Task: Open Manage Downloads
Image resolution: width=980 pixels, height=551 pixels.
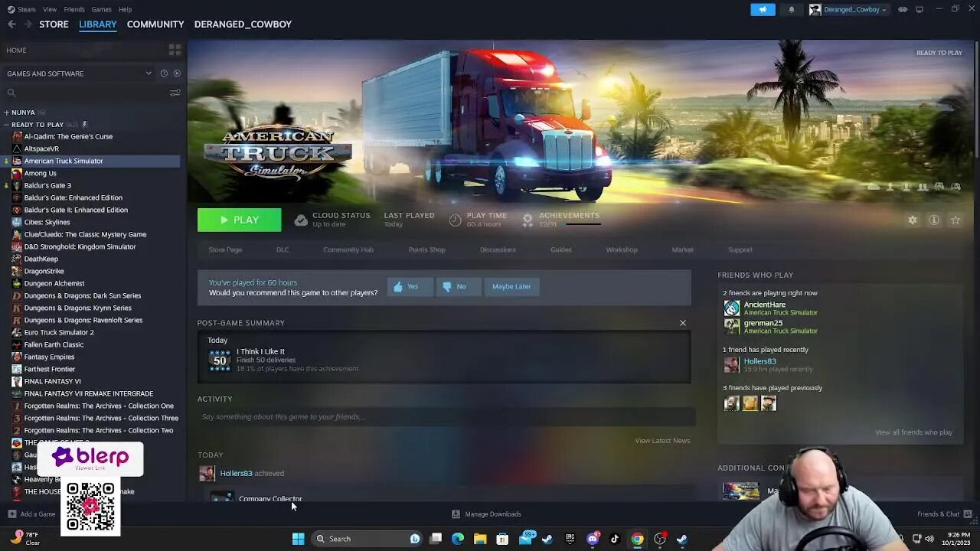Action: click(486, 514)
